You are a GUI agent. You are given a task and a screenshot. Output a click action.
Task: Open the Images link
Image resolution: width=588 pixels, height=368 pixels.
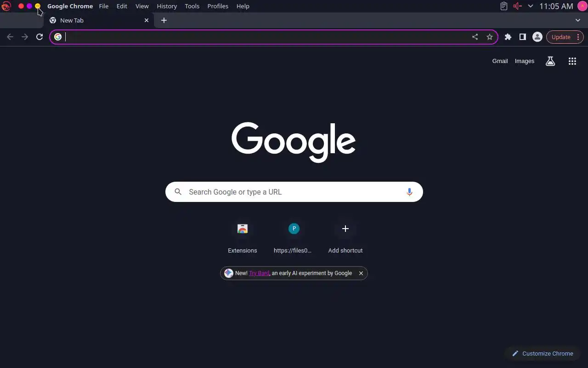[524, 61]
